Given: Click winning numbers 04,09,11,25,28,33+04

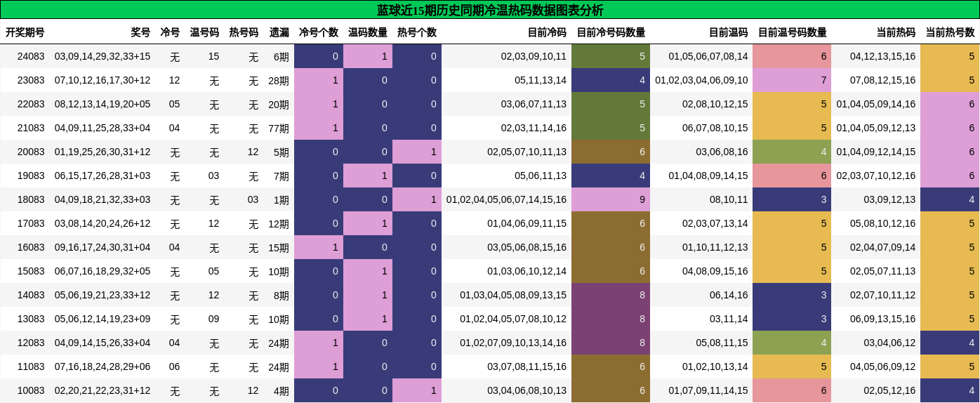Looking at the screenshot, I should tap(102, 128).
